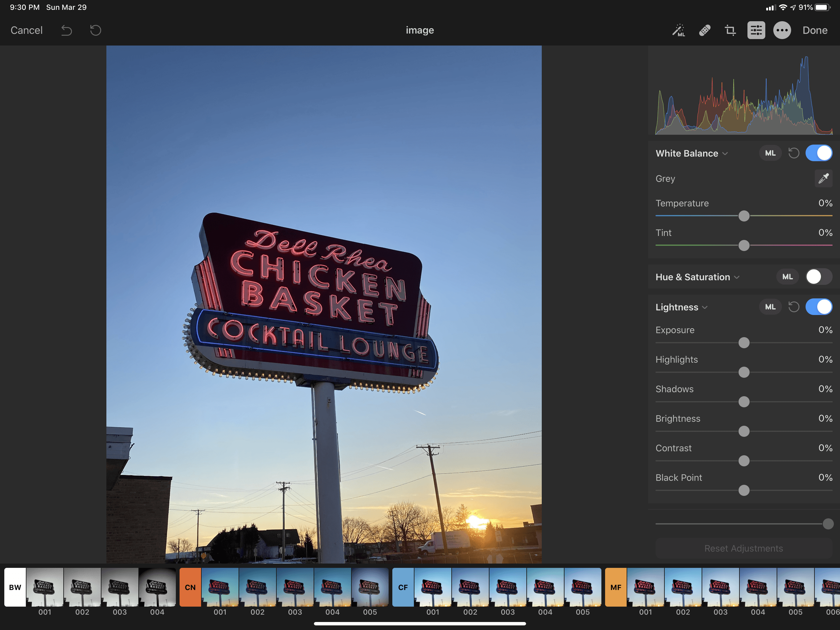Open the more options ellipsis menu
Screen dimensions: 840x630
click(782, 30)
